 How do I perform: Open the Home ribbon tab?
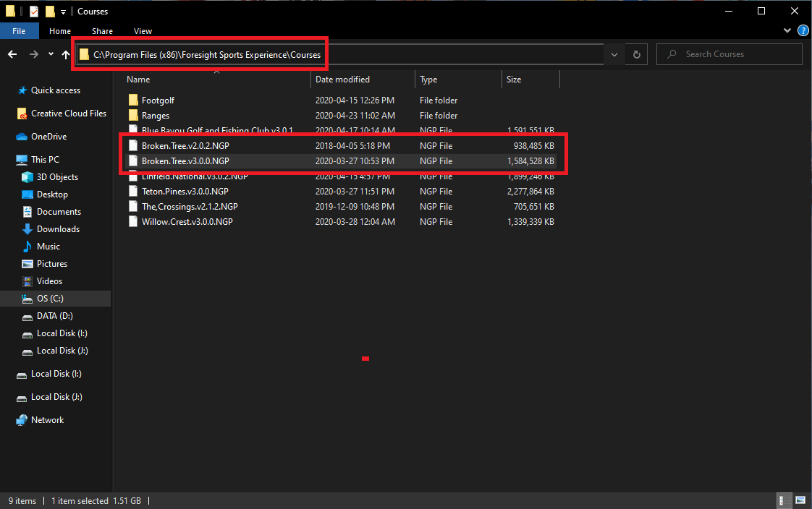tap(60, 31)
